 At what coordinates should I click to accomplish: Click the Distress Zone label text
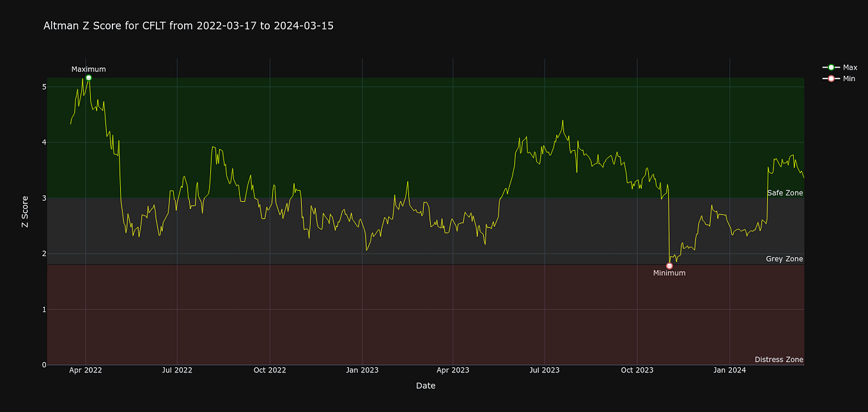click(780, 360)
